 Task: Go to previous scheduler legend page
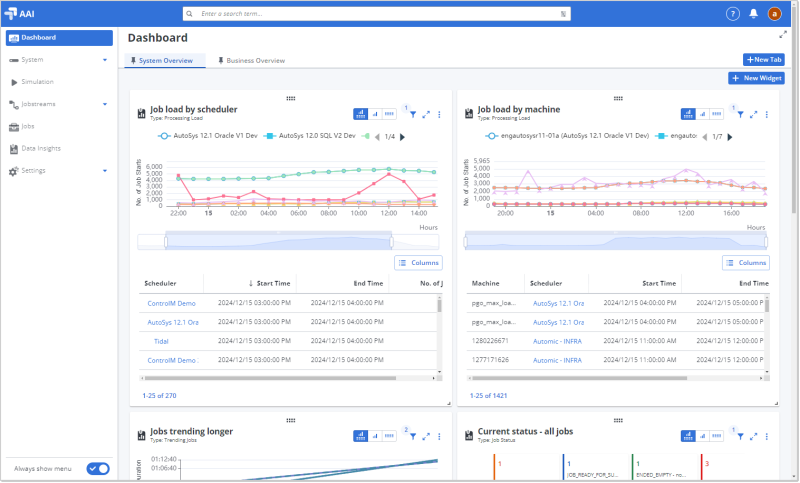pyautogui.click(x=378, y=137)
